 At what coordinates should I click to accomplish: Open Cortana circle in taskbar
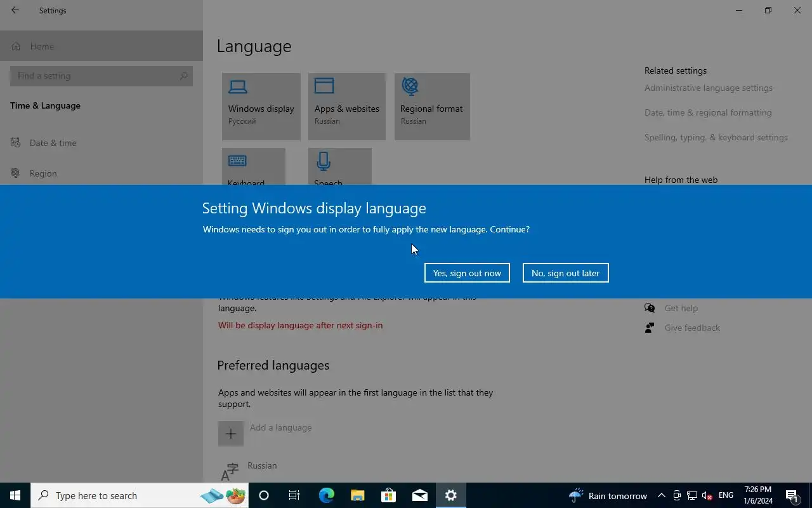(264, 495)
